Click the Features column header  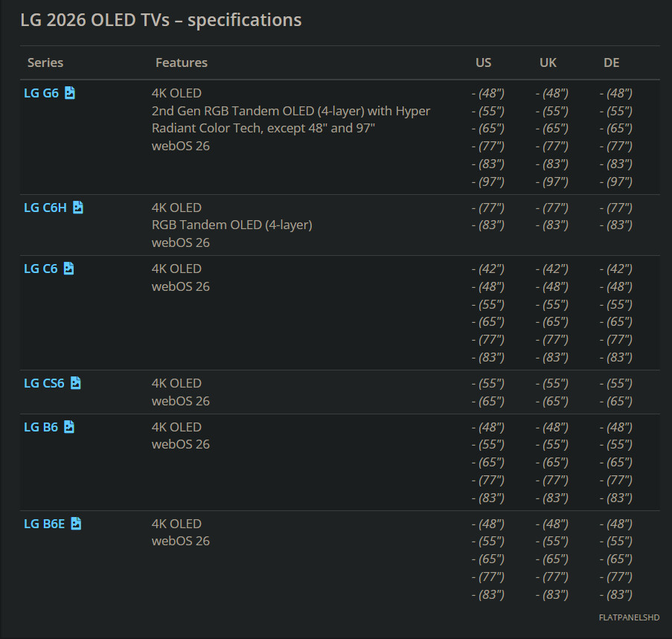(182, 62)
